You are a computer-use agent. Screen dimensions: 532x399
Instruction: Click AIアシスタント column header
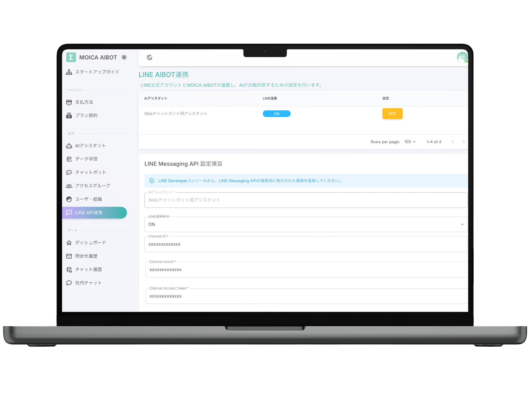(x=156, y=98)
